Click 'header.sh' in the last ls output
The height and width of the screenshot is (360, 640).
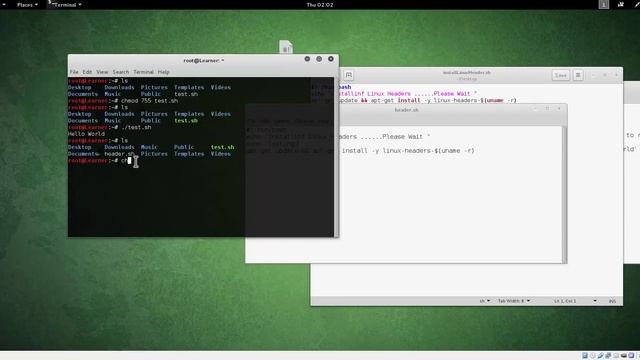119,154
